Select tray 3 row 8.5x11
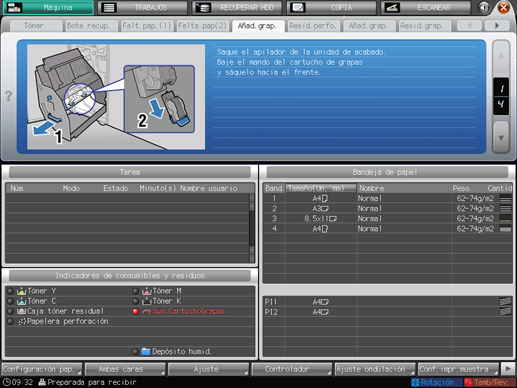 [388, 219]
